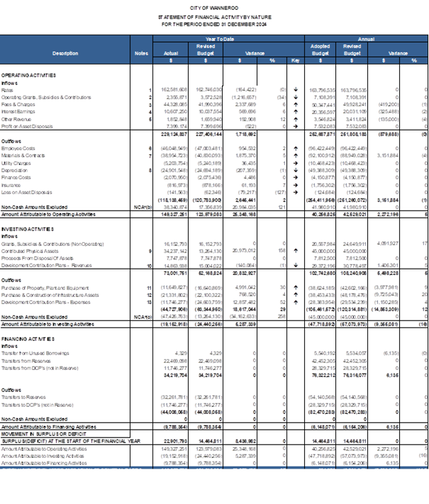This screenshot has width=429, height=504.
Task: Click the OPERATING ACTIVITIES section heading
Action: tap(28, 74)
